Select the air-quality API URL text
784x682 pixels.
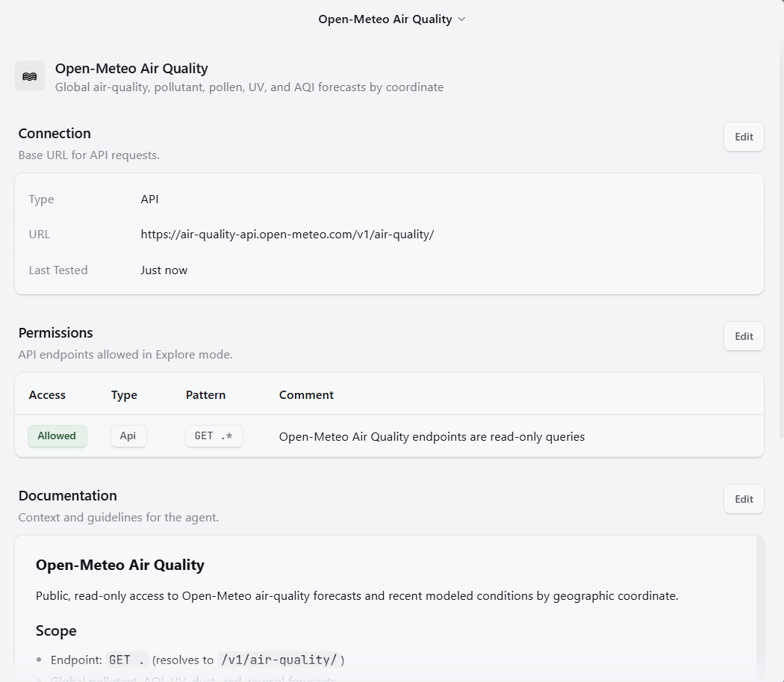coord(287,234)
